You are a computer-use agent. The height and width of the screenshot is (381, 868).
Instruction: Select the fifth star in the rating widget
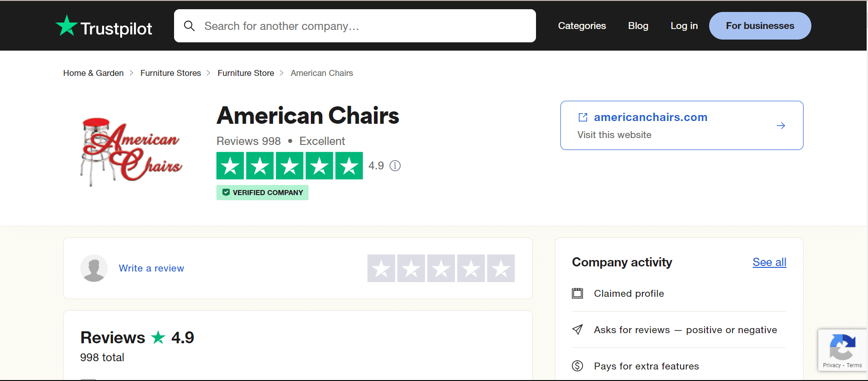pos(501,268)
